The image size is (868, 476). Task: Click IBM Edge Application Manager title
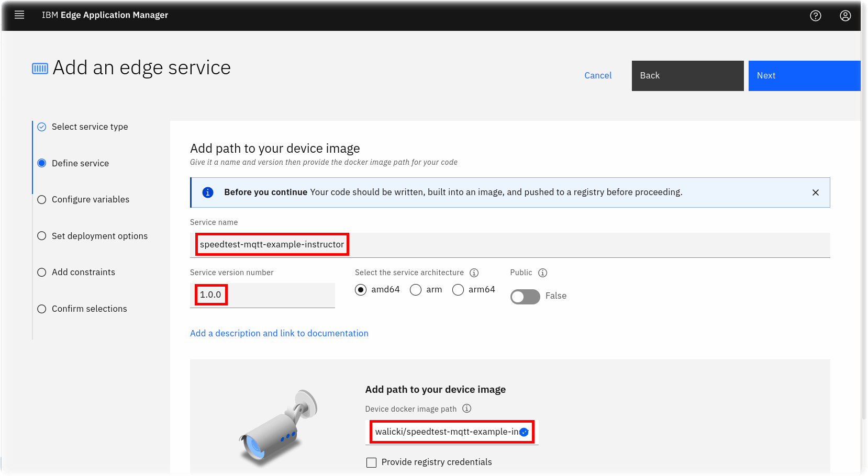tap(105, 15)
